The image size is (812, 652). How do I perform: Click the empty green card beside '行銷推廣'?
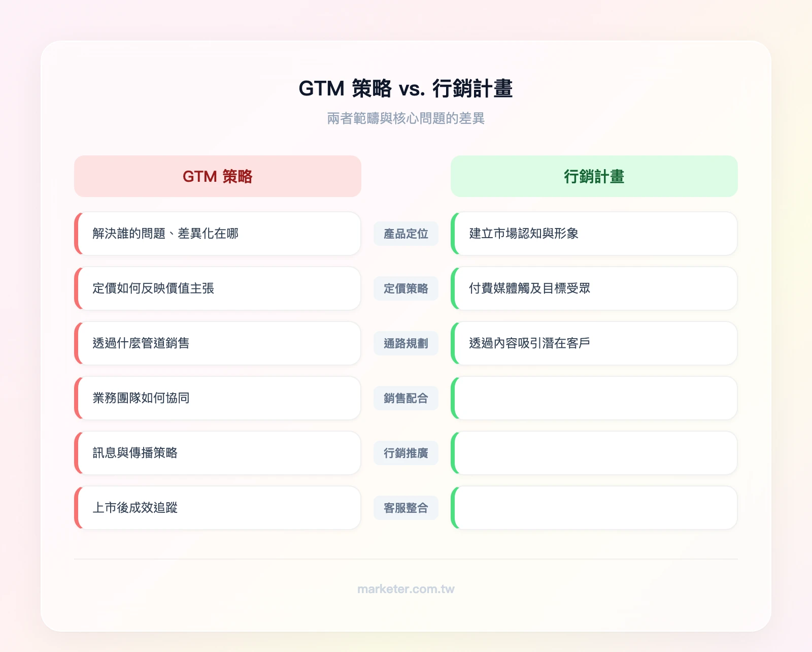(594, 453)
